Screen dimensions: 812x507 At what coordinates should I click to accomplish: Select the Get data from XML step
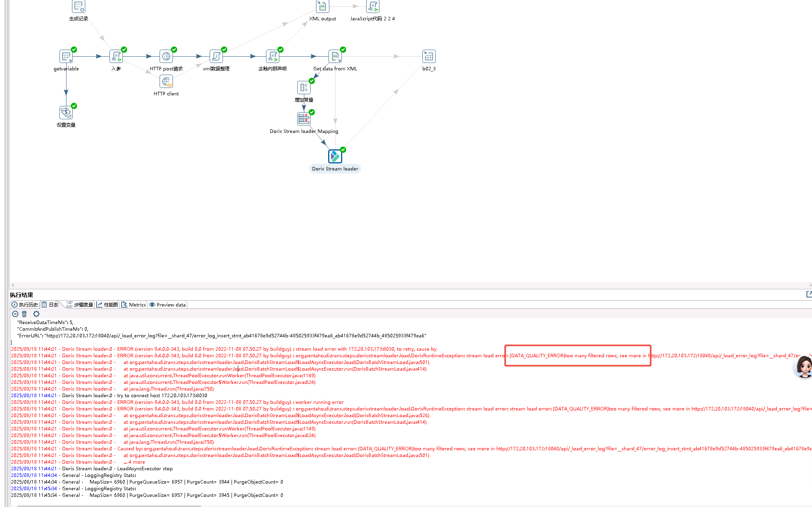pos(335,56)
